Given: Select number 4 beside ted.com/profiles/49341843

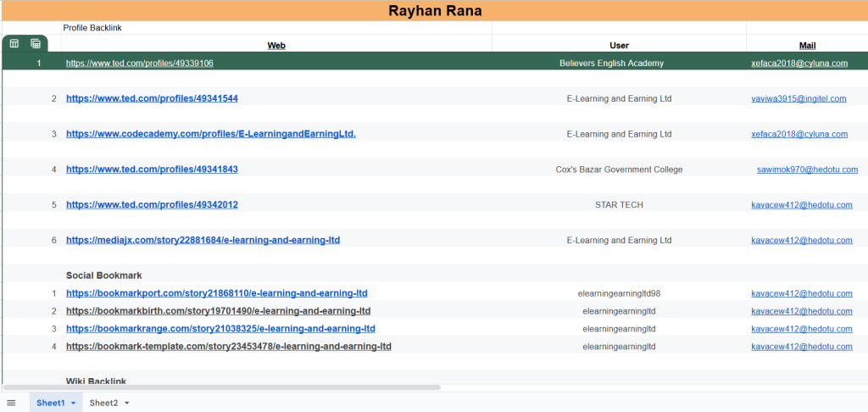Looking at the screenshot, I should [53, 170].
